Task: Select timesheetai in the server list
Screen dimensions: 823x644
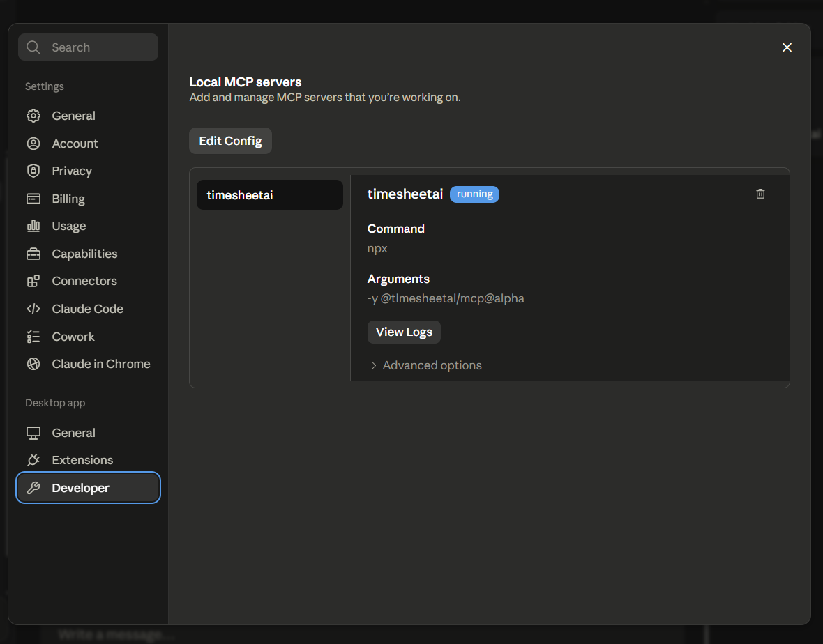Action: pos(270,195)
